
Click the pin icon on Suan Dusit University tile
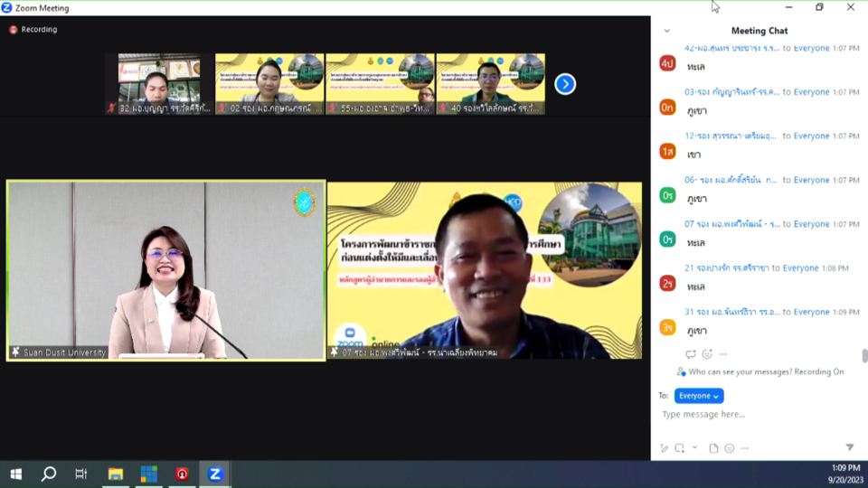15,352
